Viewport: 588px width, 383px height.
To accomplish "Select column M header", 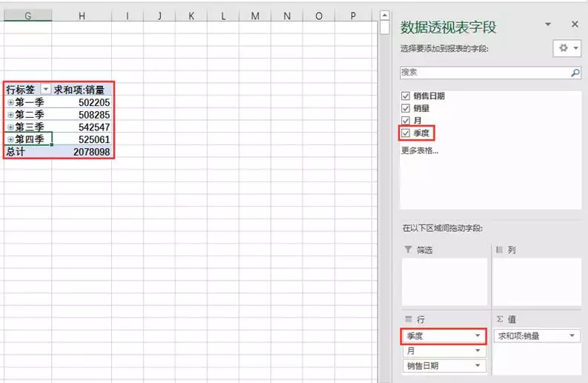I will click(x=255, y=16).
